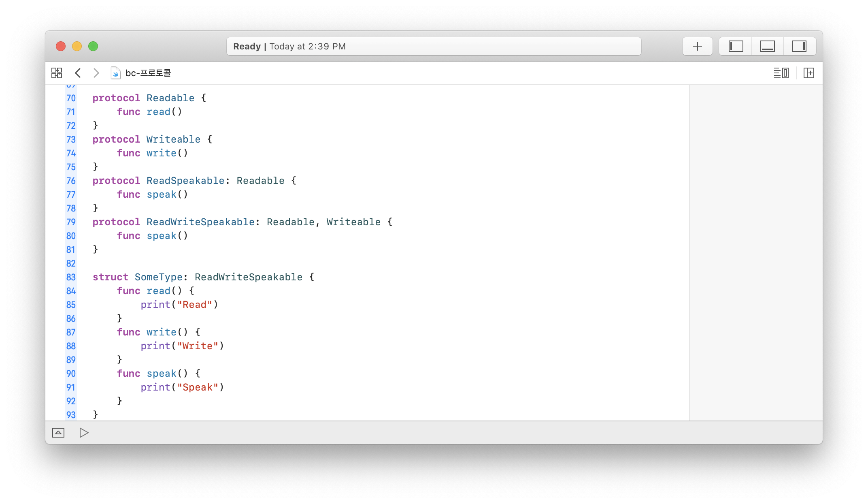Click line number 76 in gutter

pos(71,181)
